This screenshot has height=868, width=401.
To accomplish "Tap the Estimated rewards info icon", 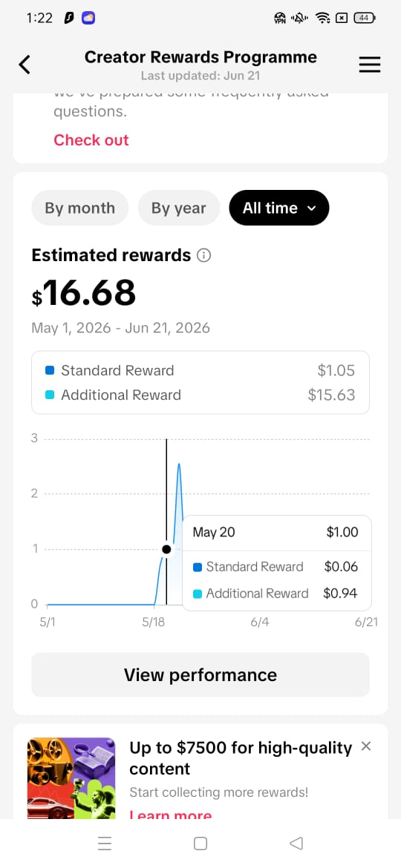I will pyautogui.click(x=204, y=255).
